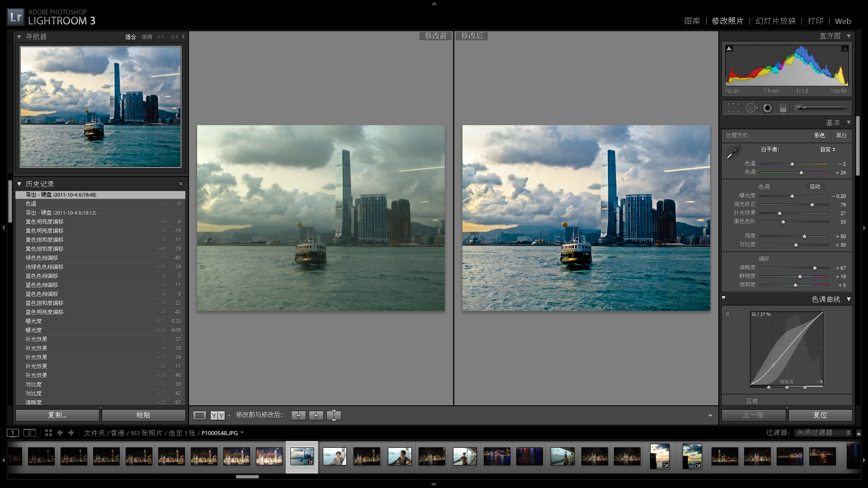Click the 复位 reset button
This screenshot has width=868, height=488.
820,415
